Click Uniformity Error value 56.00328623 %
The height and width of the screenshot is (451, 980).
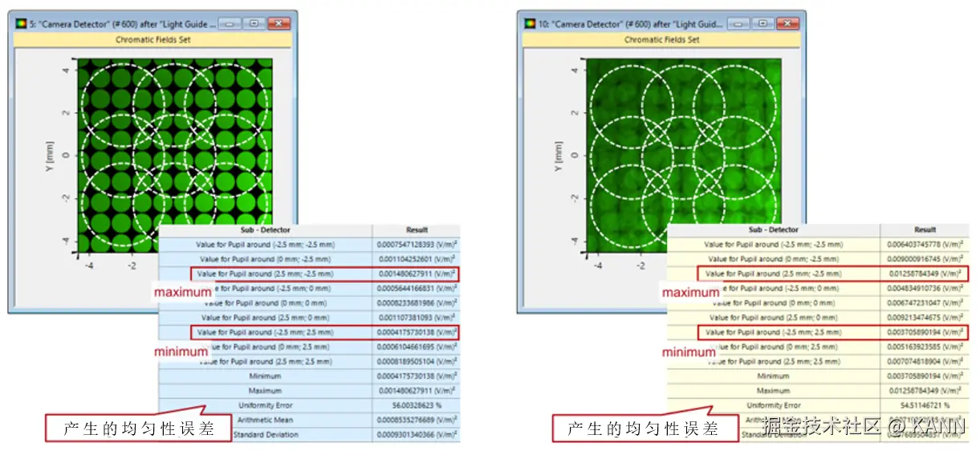point(417,405)
